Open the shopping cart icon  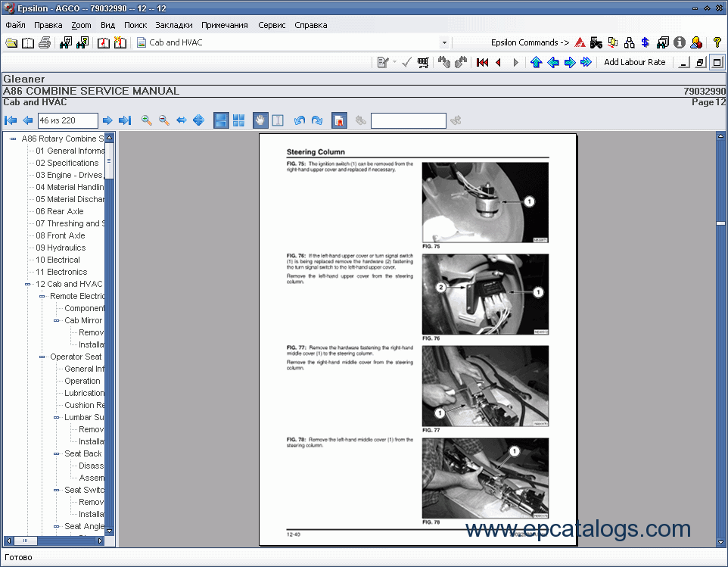coord(423,62)
